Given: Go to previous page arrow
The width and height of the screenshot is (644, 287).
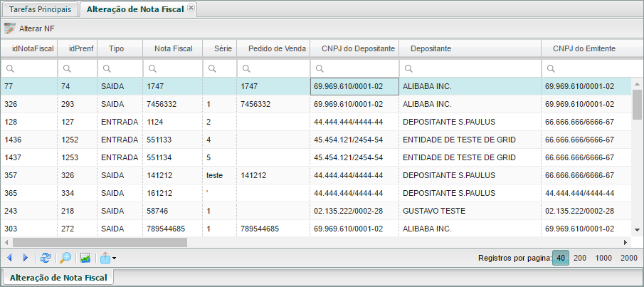Looking at the screenshot, I should click(9, 258).
